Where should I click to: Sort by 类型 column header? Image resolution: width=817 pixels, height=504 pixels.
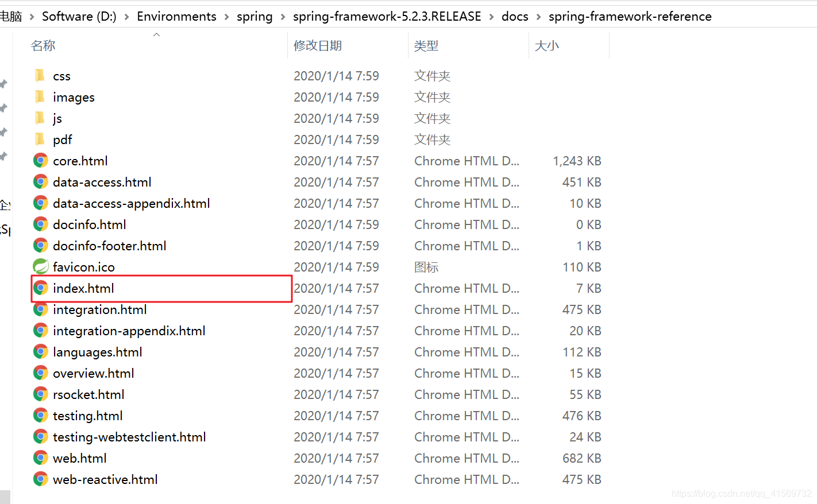[426, 45]
